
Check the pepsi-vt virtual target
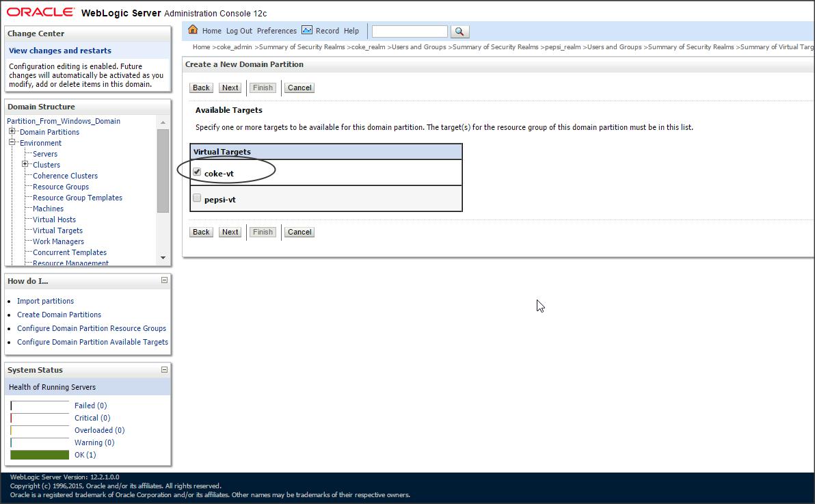point(197,198)
